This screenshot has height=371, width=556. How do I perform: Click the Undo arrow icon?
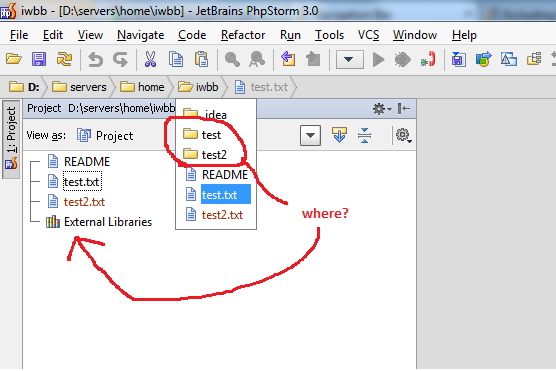click(95, 59)
